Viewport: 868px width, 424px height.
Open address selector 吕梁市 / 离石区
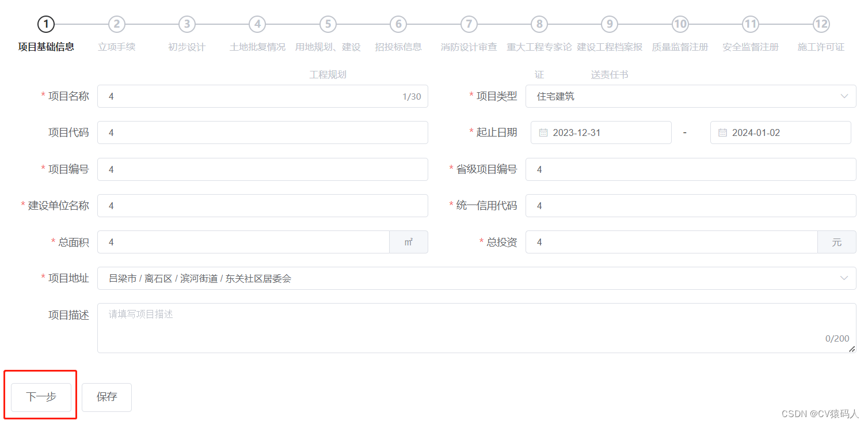[477, 278]
